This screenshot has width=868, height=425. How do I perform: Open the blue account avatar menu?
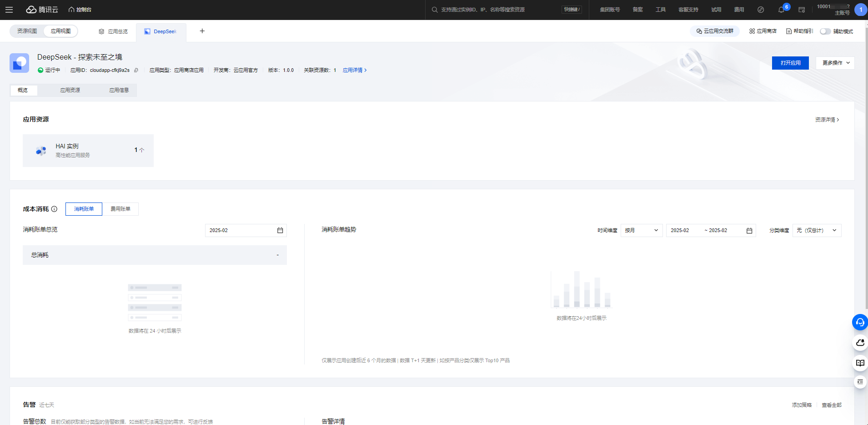[x=861, y=10]
